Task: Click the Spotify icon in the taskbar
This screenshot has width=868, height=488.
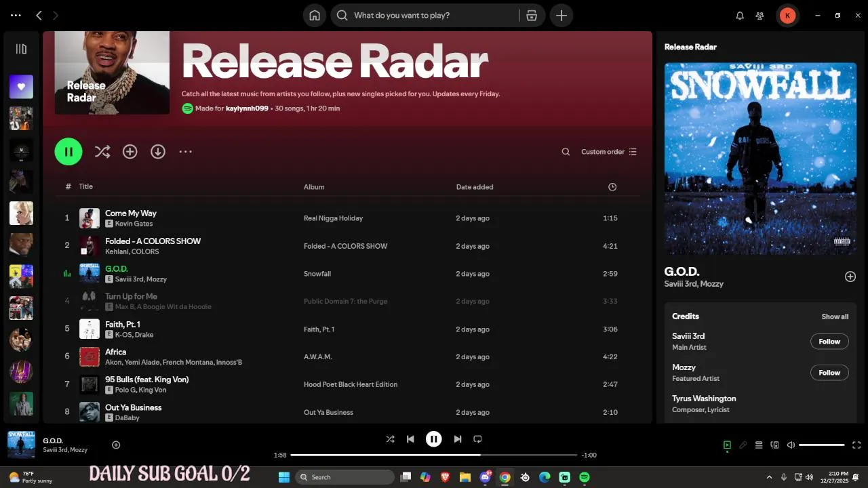Action: click(585, 477)
